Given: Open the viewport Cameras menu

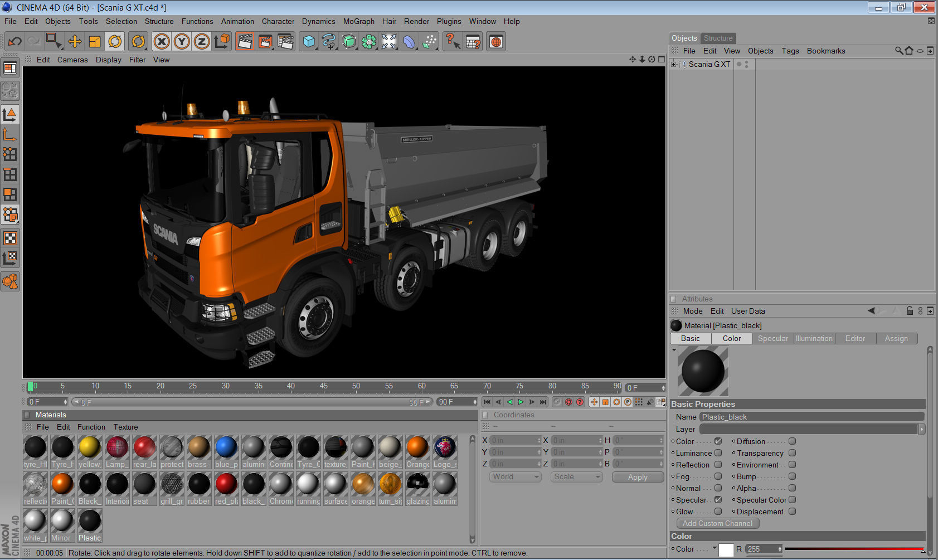Looking at the screenshot, I should [72, 60].
